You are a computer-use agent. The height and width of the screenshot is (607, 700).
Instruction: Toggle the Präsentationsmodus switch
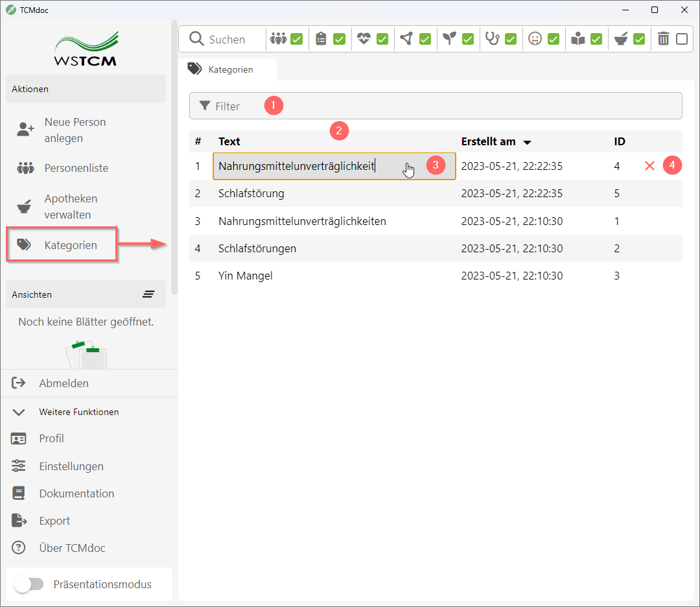pos(29,584)
